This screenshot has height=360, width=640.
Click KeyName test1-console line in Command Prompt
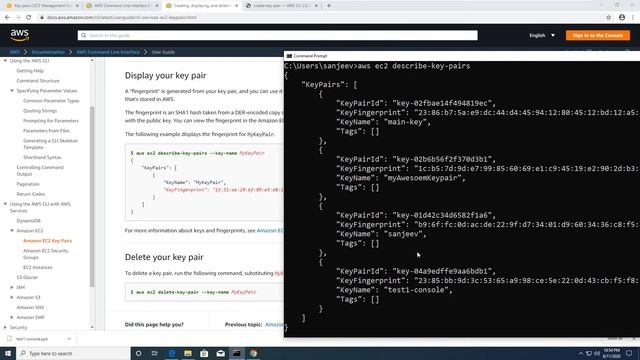click(394, 290)
